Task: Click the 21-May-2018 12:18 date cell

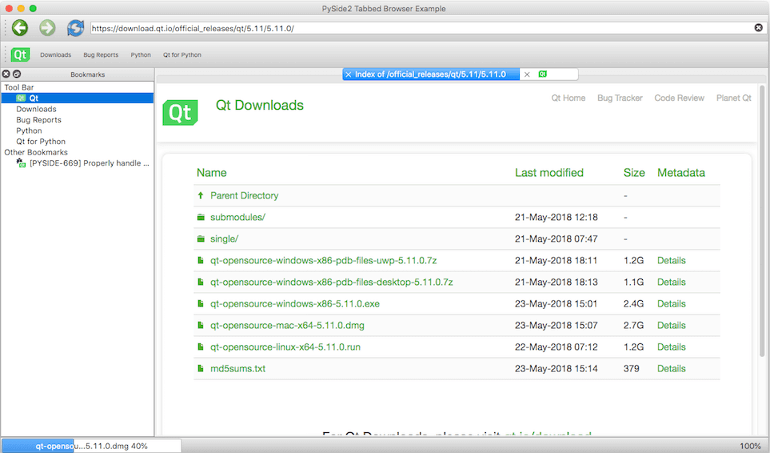Action: (556, 217)
